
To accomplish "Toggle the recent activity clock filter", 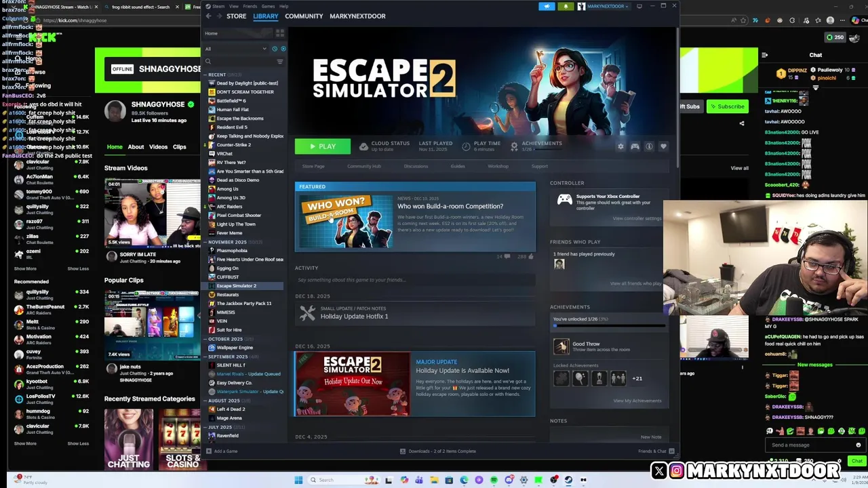I will pyautogui.click(x=275, y=49).
